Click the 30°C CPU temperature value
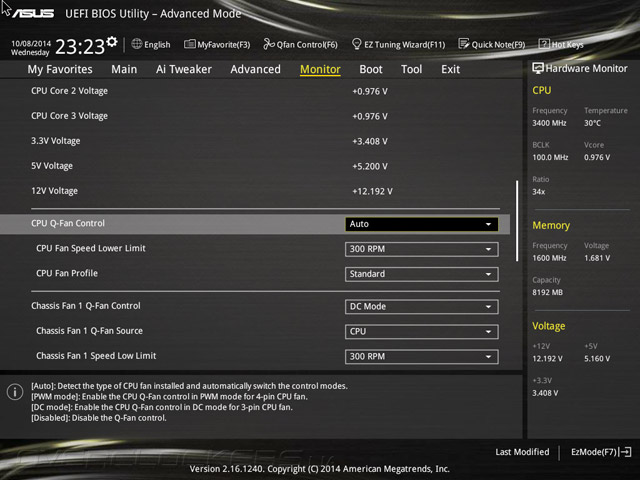 point(592,123)
